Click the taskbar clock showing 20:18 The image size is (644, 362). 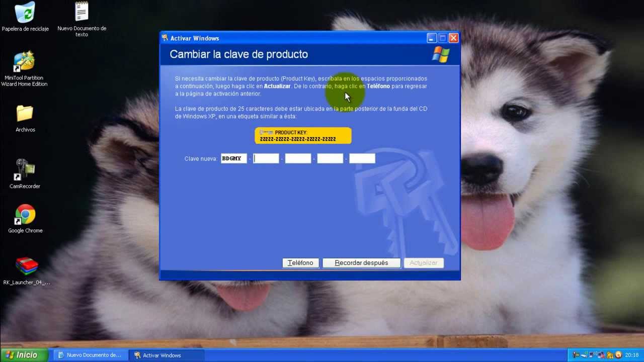tap(631, 355)
